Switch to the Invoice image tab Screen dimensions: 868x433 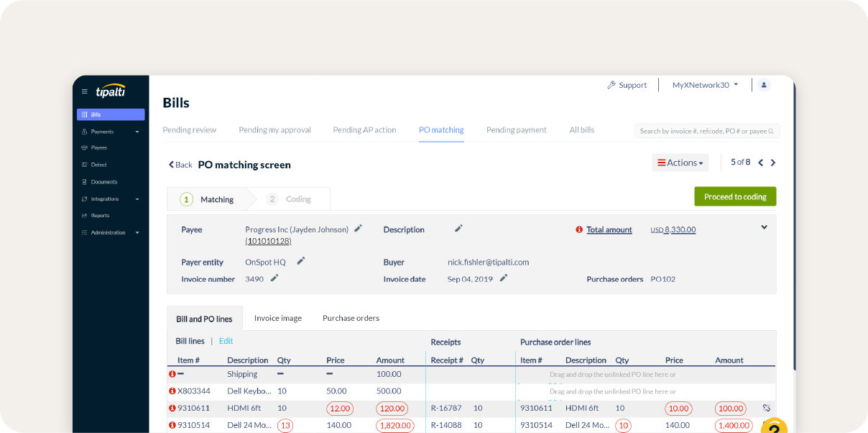[x=278, y=317]
